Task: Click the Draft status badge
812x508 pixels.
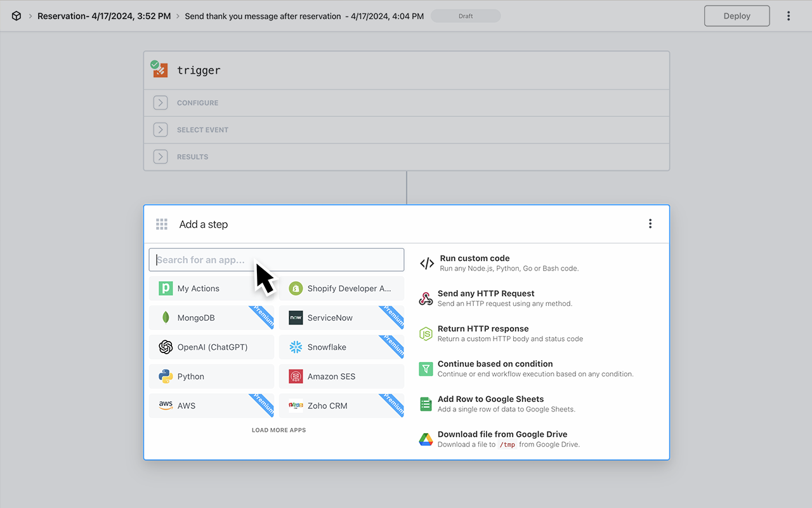Action: [466, 16]
